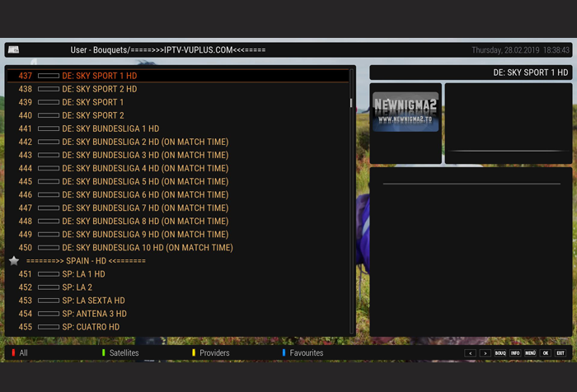The width and height of the screenshot is (577, 392).
Task: Choose DE: SKY BUNDESLIGA 4 HD channel
Action: pyautogui.click(x=178, y=169)
